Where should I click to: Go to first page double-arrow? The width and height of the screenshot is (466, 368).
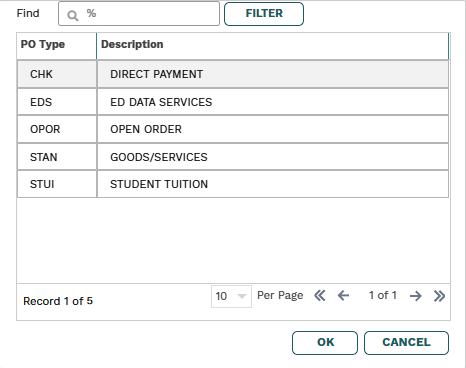coord(320,295)
